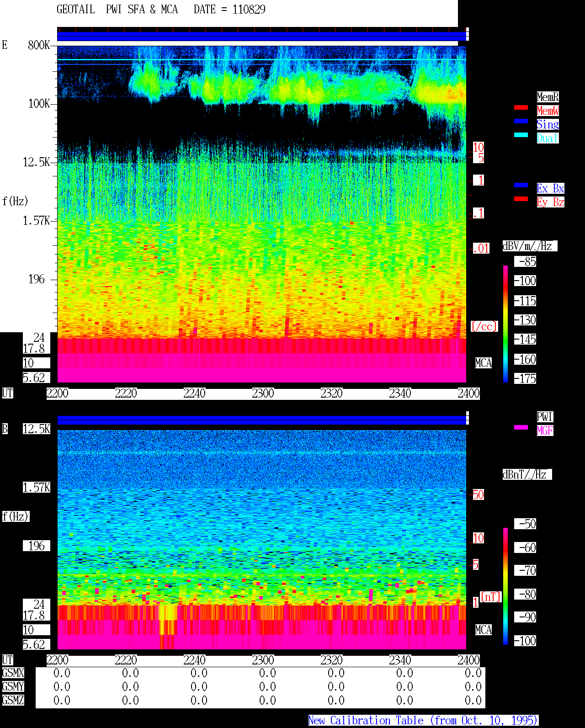Click the PWI legend label
Viewport: 585px width, 728px height.
click(x=545, y=417)
